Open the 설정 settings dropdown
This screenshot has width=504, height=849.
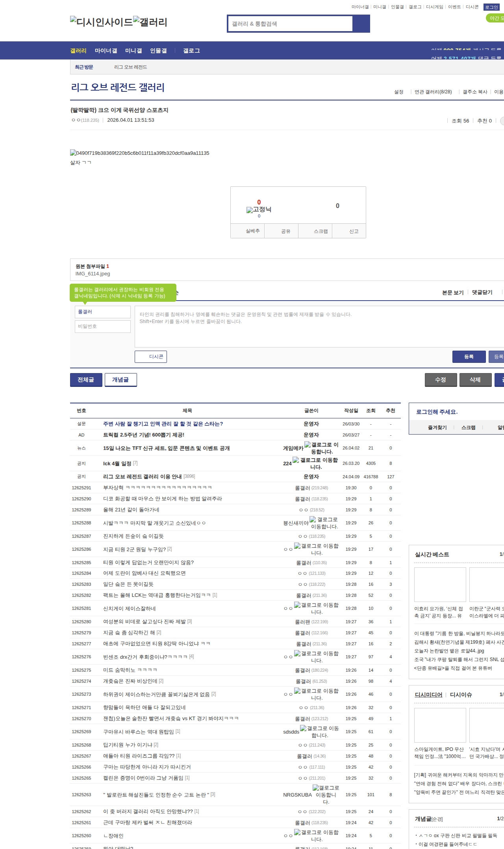(398, 92)
